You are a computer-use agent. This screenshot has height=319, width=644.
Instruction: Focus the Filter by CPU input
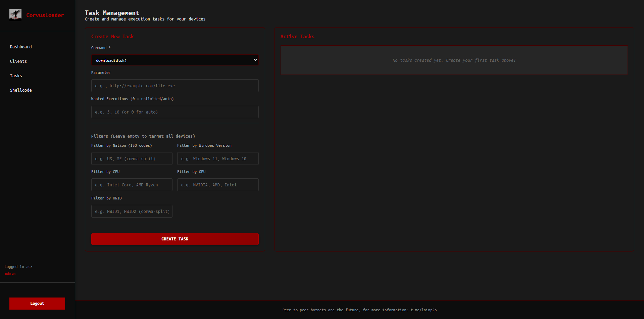point(132,185)
